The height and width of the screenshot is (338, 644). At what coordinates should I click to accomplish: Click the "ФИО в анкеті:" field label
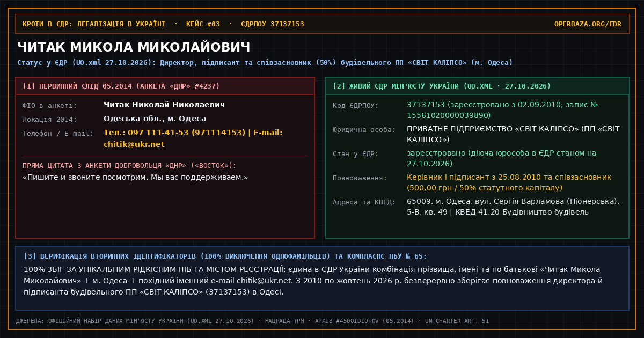(x=50, y=106)
